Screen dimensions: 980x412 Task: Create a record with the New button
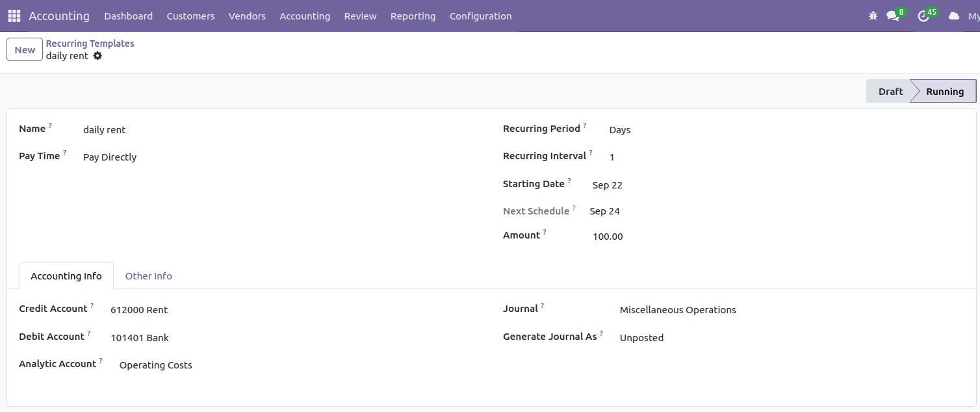(25, 50)
